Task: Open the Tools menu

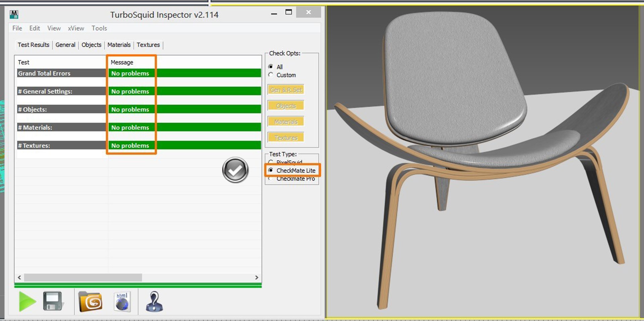Action: 99,28
